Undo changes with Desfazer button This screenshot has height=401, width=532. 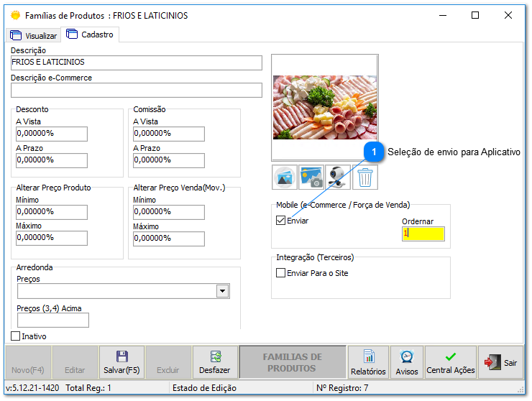(x=215, y=362)
